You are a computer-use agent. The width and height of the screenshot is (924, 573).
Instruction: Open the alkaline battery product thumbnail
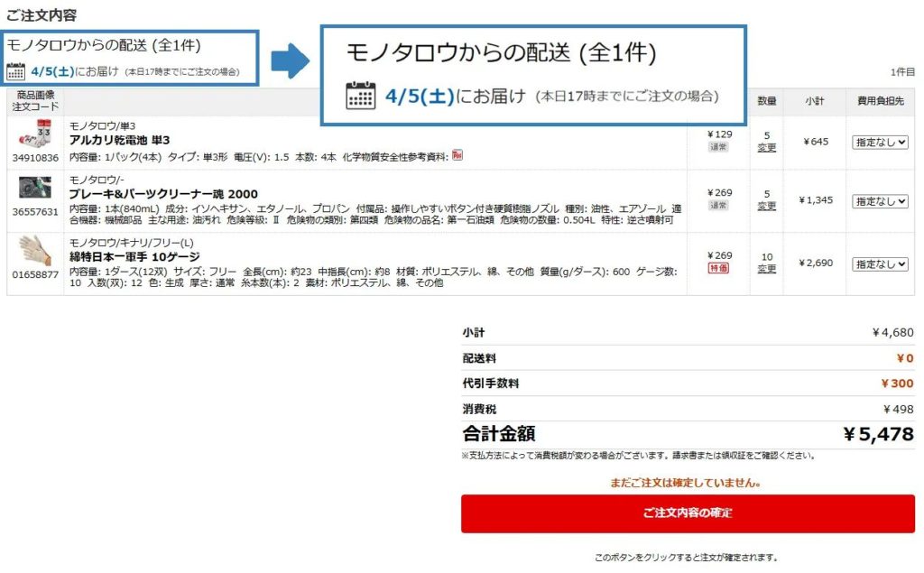pyautogui.click(x=35, y=134)
